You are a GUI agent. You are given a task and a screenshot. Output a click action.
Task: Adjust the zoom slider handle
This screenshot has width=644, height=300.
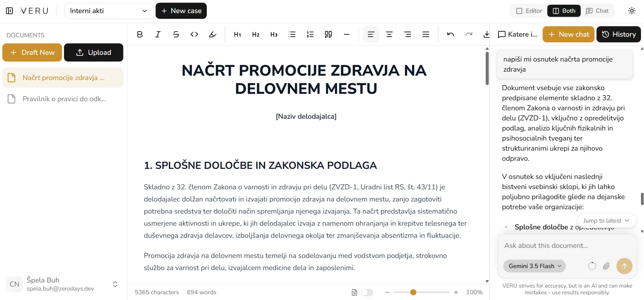pyautogui.click(x=413, y=292)
